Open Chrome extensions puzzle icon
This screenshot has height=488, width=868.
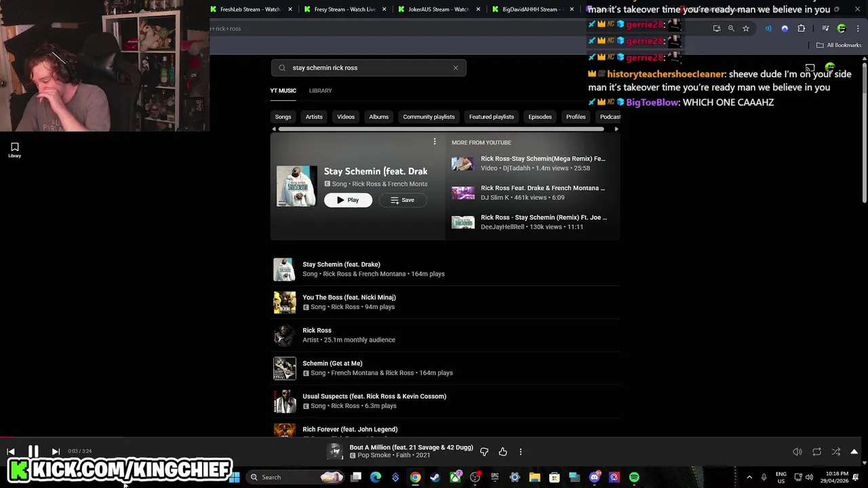click(x=802, y=28)
